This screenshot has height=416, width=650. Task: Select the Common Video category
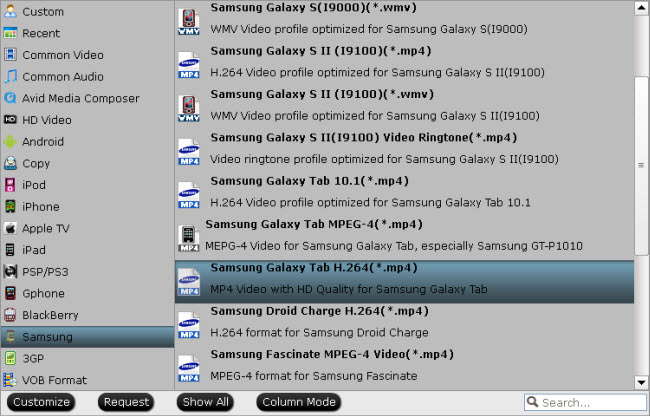87,55
